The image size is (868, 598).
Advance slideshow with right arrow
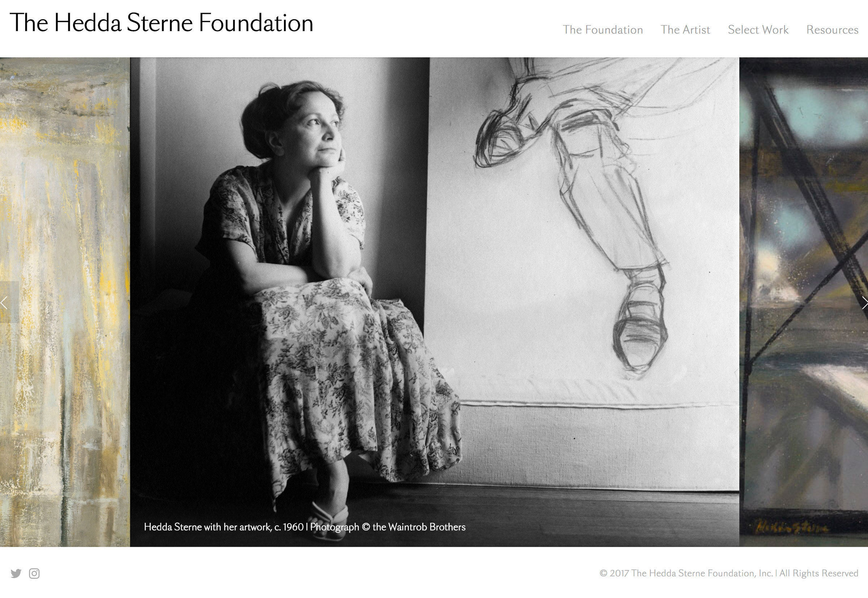tap(864, 302)
